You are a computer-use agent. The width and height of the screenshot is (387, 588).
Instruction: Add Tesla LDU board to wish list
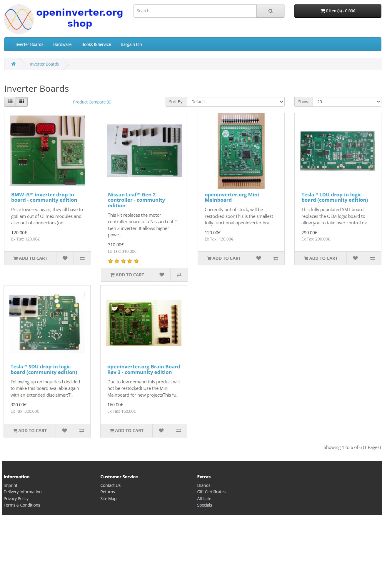click(355, 258)
